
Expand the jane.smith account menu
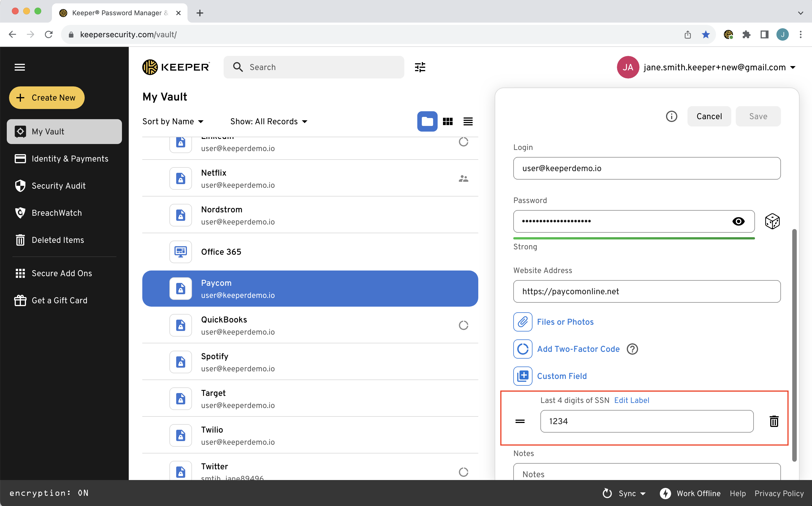793,67
